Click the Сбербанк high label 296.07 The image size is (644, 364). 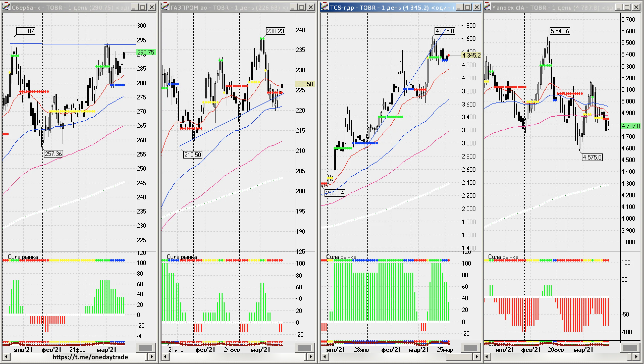[x=26, y=31]
